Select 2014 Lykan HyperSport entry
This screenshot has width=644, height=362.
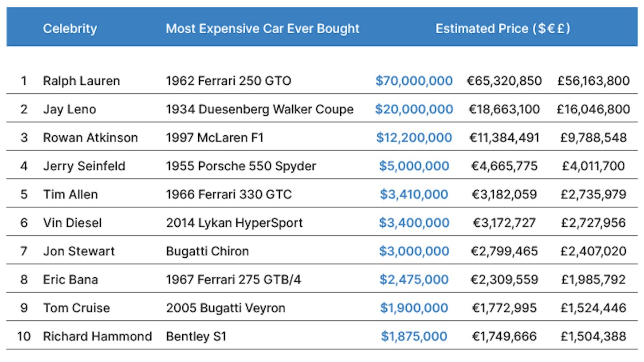(x=234, y=223)
